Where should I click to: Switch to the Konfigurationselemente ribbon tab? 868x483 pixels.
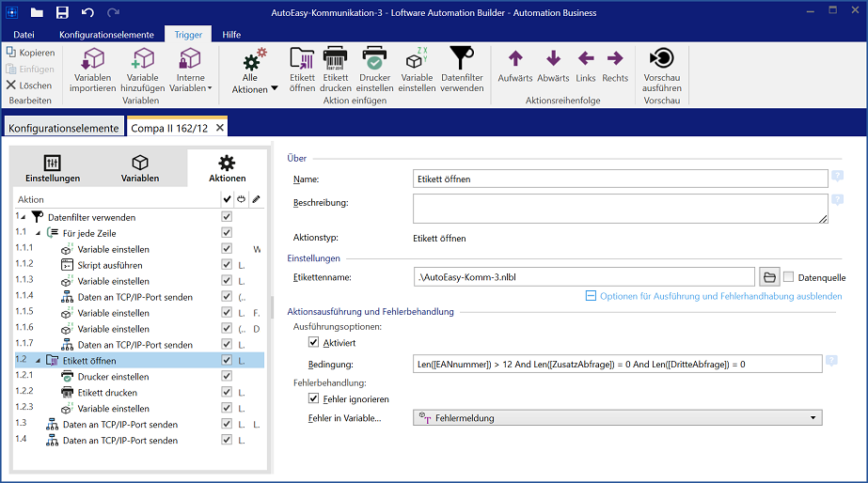pos(106,35)
